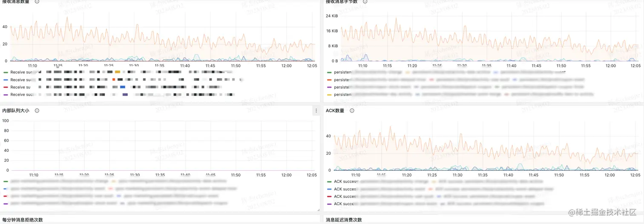Open the 接收消息字节数 panel title menu
The width and height of the screenshot is (644, 224).
click(342, 1)
